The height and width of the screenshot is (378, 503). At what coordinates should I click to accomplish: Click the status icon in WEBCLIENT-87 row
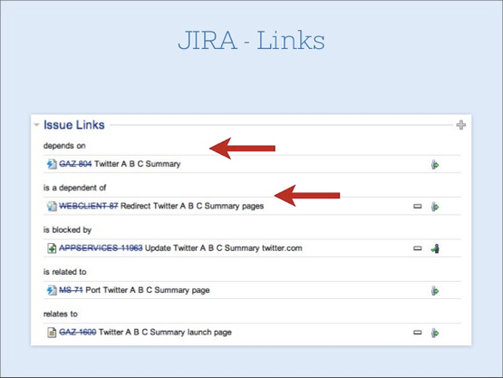click(x=435, y=206)
